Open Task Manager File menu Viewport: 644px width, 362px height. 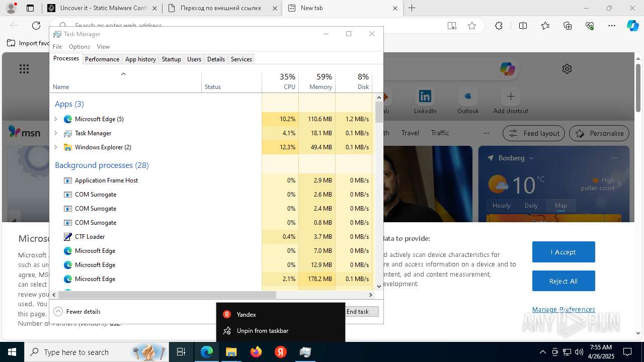click(57, 46)
